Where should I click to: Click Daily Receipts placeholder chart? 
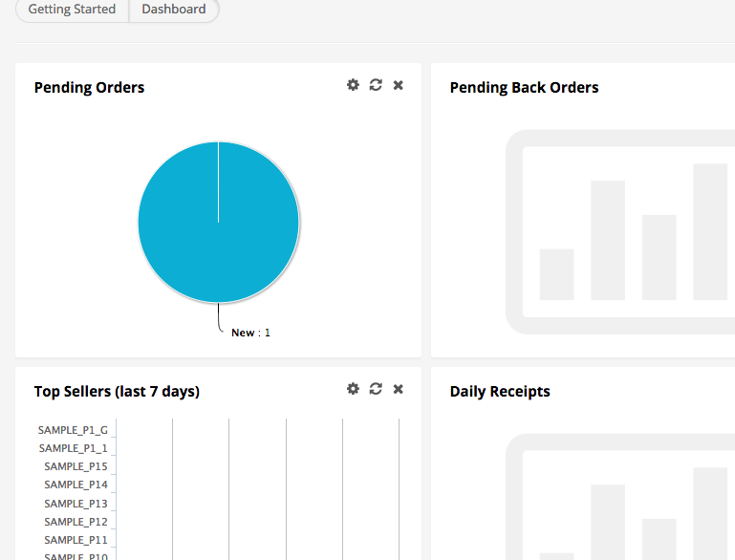(x=620, y=497)
